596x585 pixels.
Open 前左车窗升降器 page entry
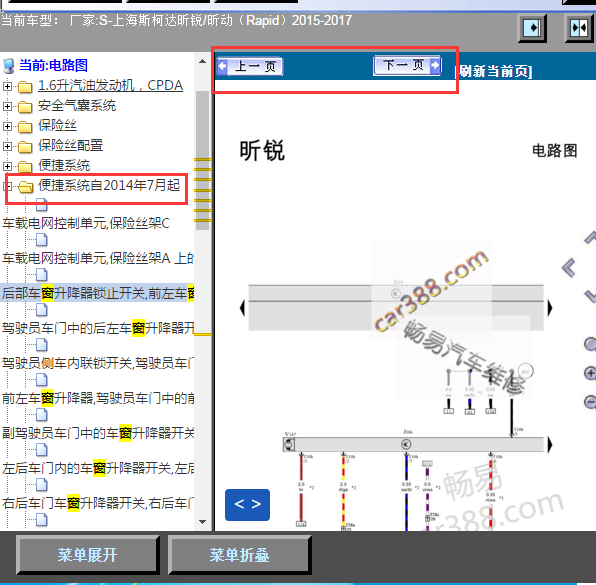click(98, 398)
